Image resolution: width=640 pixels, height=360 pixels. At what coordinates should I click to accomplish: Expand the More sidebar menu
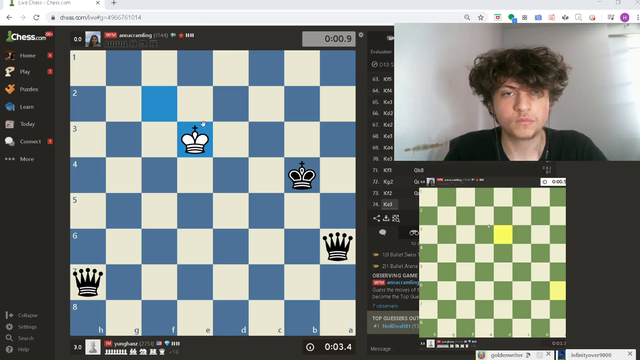pos(27,159)
